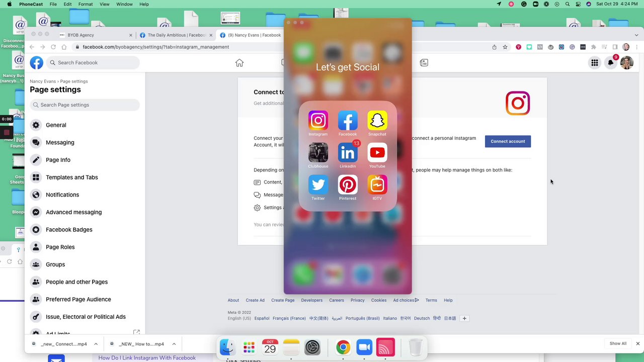Reload the page in Chrome
This screenshot has height=362, width=644.
pyautogui.click(x=53, y=47)
